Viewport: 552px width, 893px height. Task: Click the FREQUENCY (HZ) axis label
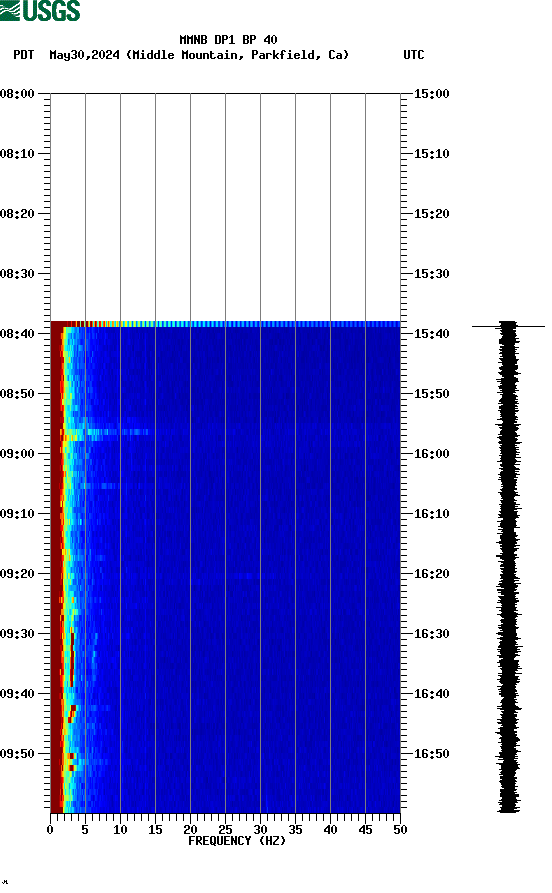pos(237,841)
